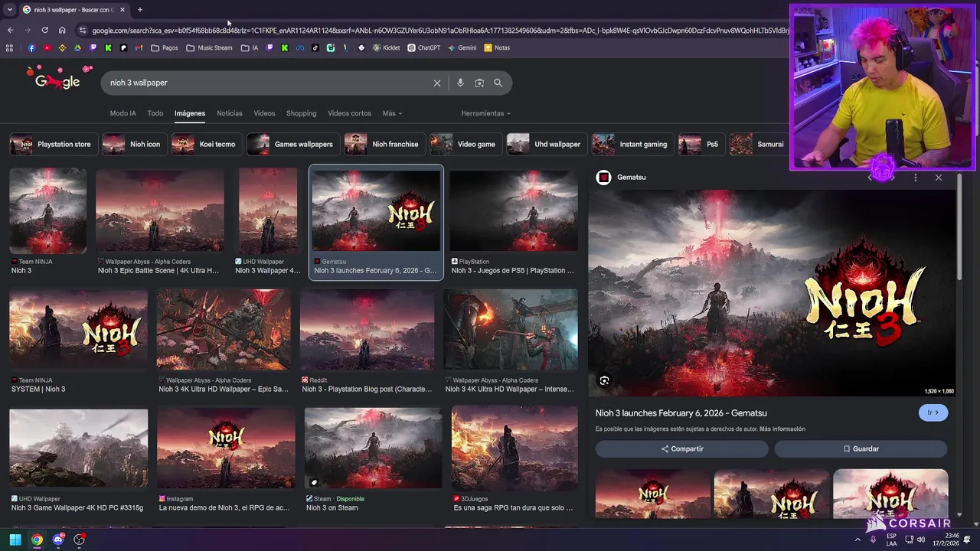Clear the search box with X

pos(437,83)
